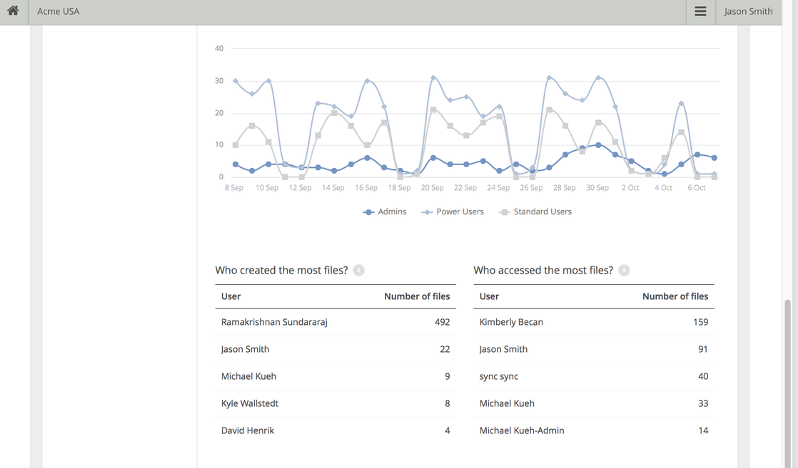Click info icon beside 'Who created the most files?'
The image size is (798, 468).
point(359,270)
